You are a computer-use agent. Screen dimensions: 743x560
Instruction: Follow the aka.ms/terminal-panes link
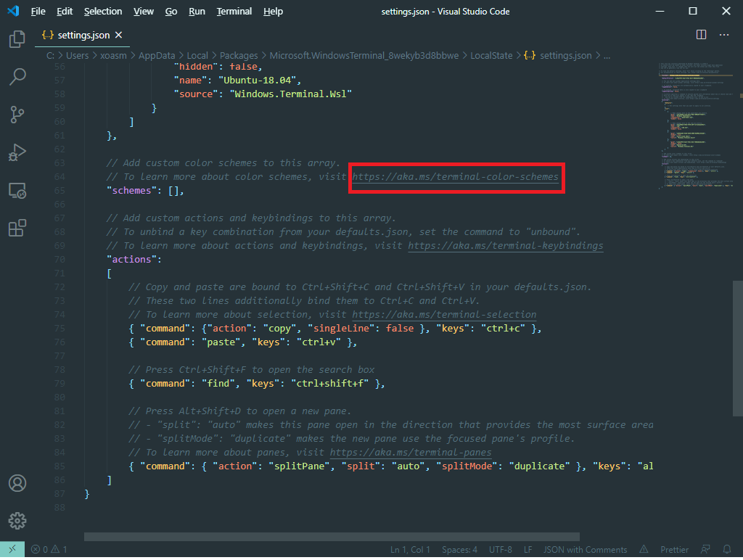411,453
